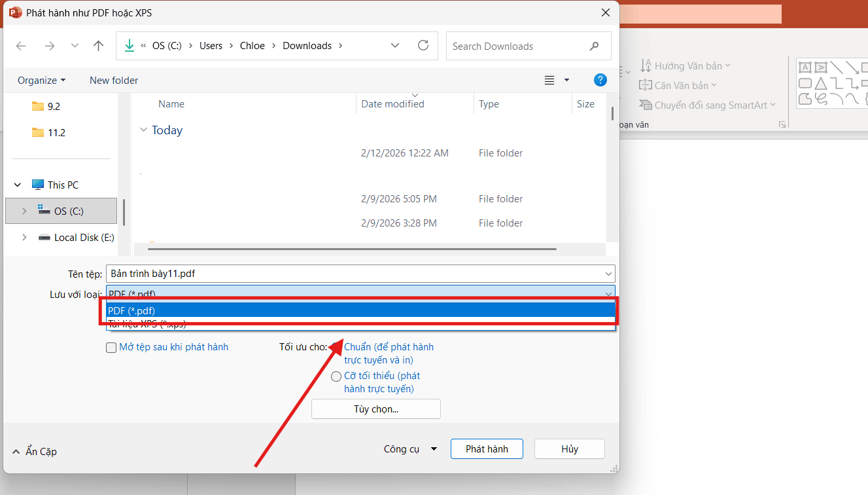This screenshot has height=495, width=868.
Task: Open the Organize menu
Action: click(x=41, y=80)
